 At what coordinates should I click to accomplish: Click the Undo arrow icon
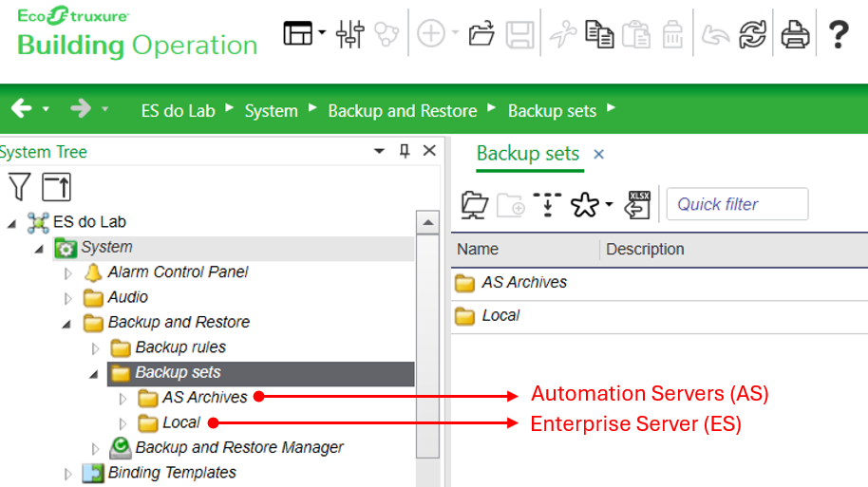coord(716,35)
